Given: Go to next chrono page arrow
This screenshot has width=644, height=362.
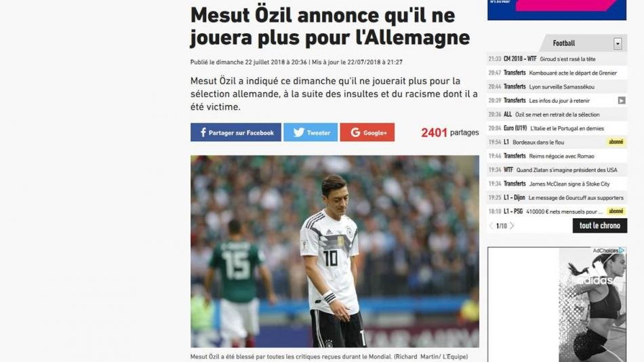Looking at the screenshot, I should click(x=512, y=226).
